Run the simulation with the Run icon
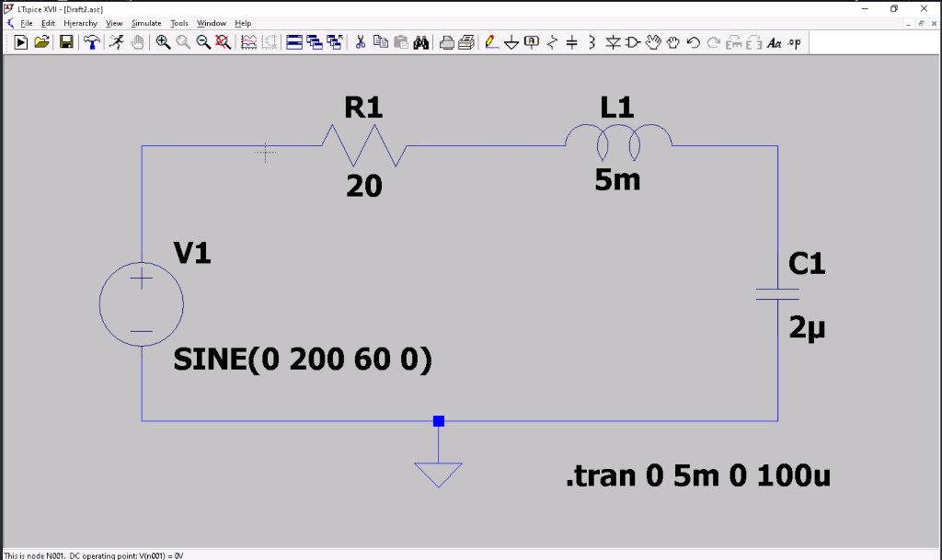 tap(20, 41)
